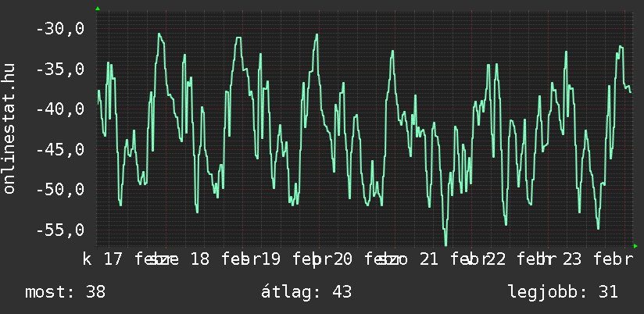Click the date label 17 on the x-axis
The image size is (644, 314).
[x=113, y=259]
